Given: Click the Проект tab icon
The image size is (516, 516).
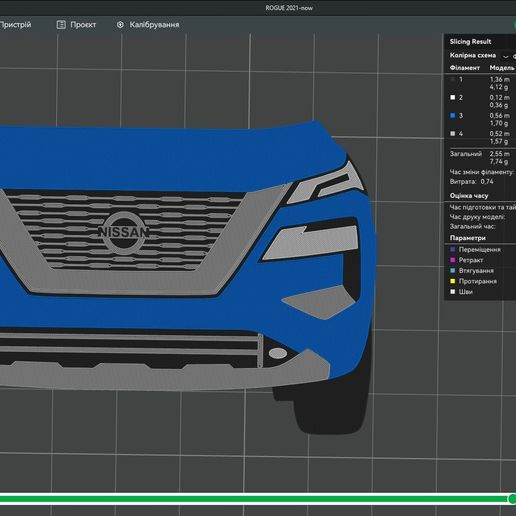Looking at the screenshot, I should 61,24.
